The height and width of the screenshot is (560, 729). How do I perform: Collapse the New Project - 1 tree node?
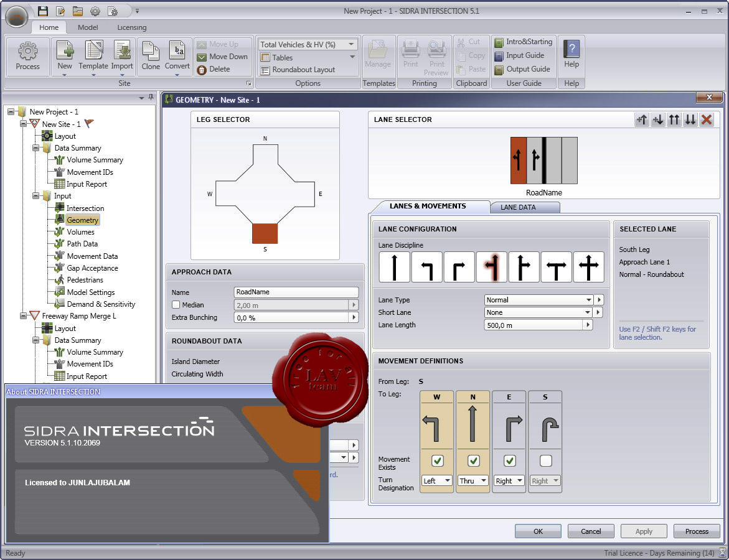tap(11, 112)
